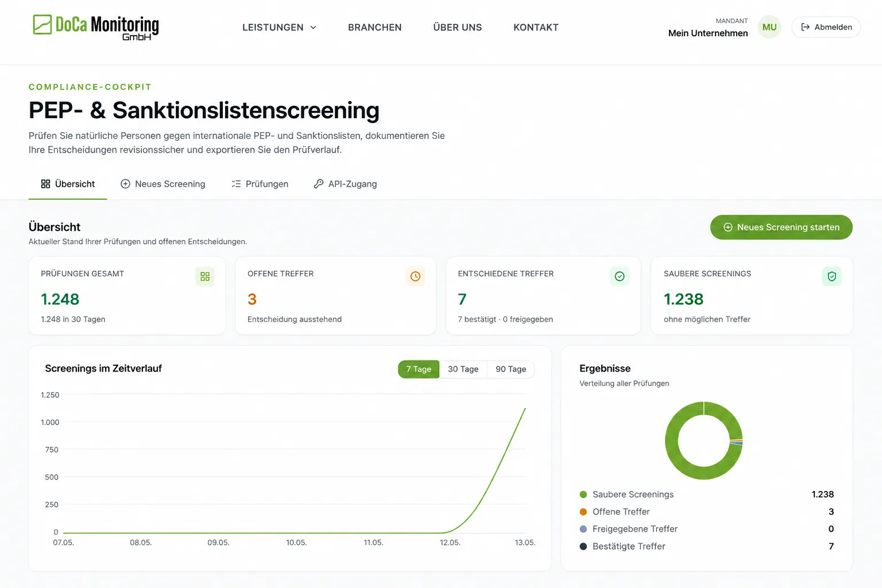Click the chart line peak near 13.05.

pyautogui.click(x=524, y=409)
